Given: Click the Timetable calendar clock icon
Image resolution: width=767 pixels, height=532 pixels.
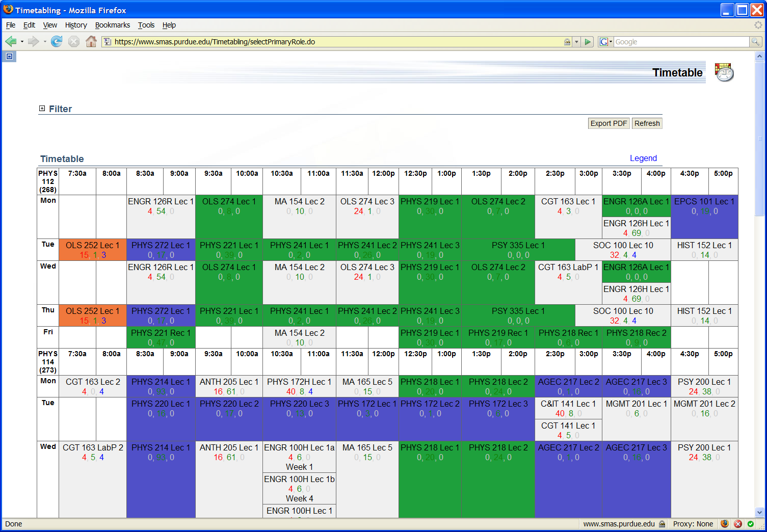Looking at the screenshot, I should [724, 72].
